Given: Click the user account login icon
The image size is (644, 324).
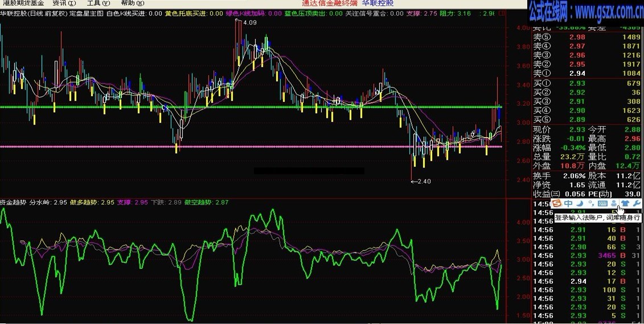Looking at the screenshot, I should pyautogui.click(x=614, y=203).
